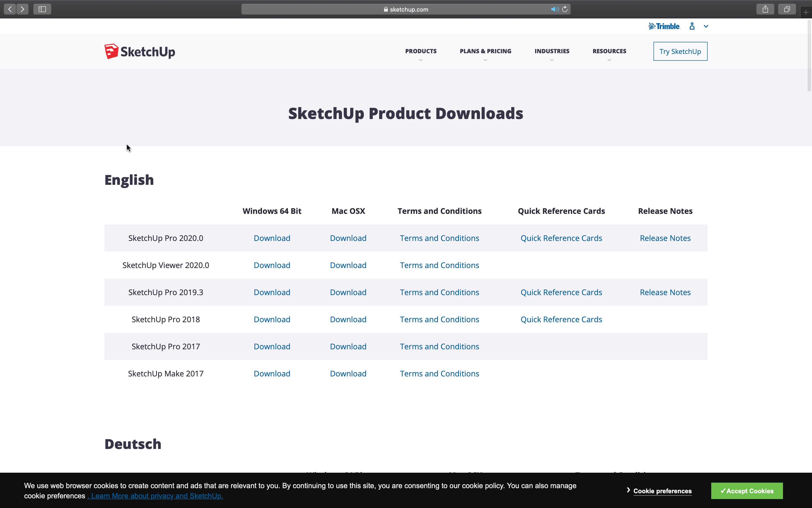Image resolution: width=812 pixels, height=508 pixels.
Task: Click the page vertical scrollbar thumb
Action: (809, 55)
